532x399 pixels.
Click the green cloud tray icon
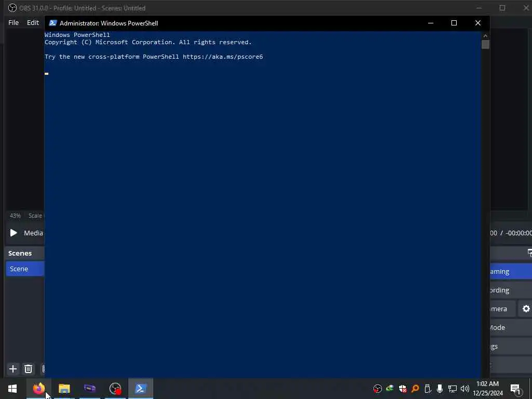[390, 388]
